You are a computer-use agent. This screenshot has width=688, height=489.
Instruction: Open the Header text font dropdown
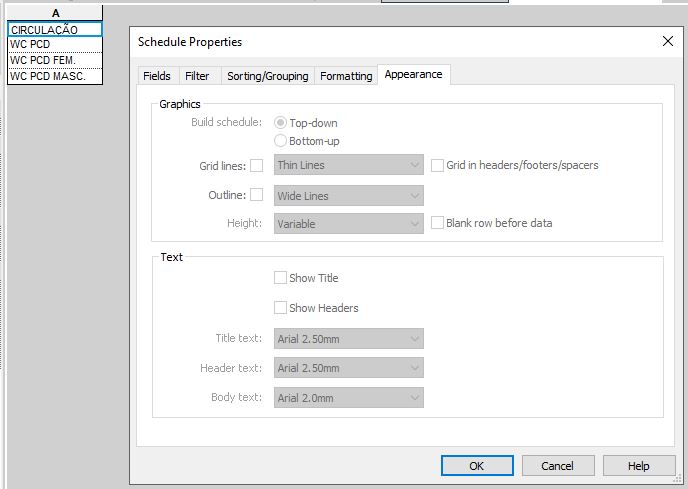[x=349, y=368]
